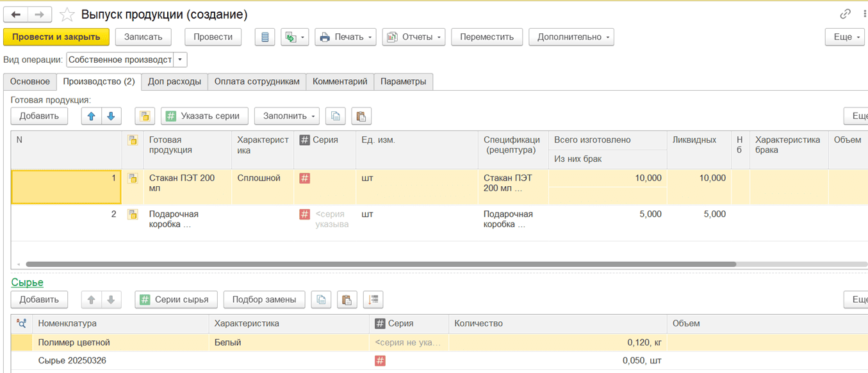Paste rows in finished products toolbar
Image resolution: width=868 pixels, height=373 pixels.
[x=361, y=116]
